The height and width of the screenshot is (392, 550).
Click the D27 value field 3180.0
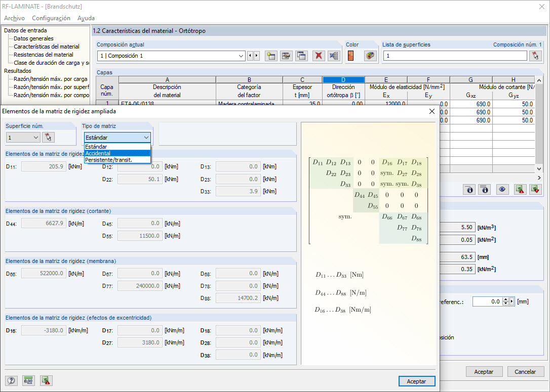(140, 342)
